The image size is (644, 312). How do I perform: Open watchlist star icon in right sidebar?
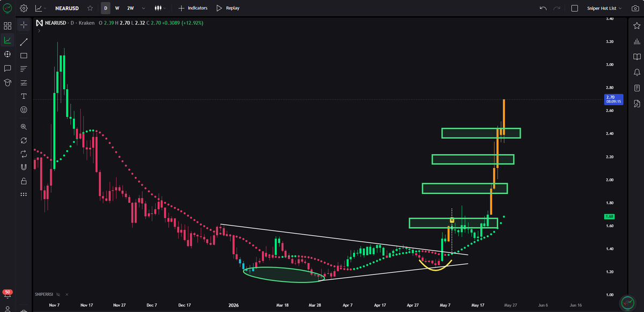click(636, 26)
